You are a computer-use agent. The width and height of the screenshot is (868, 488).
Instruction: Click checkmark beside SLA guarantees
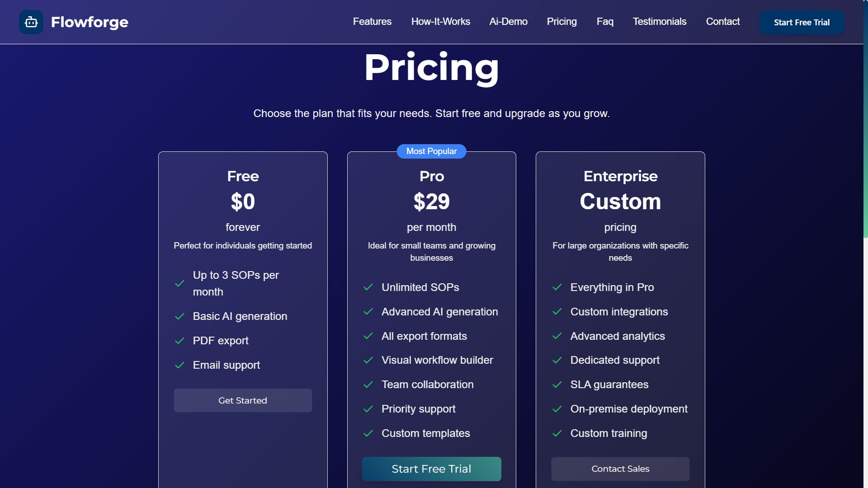pos(557,385)
